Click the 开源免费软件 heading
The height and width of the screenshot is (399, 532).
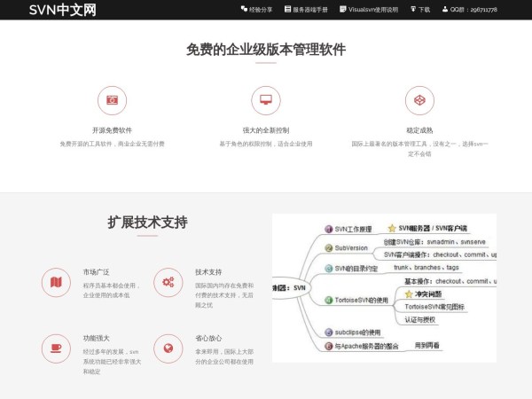click(x=112, y=129)
